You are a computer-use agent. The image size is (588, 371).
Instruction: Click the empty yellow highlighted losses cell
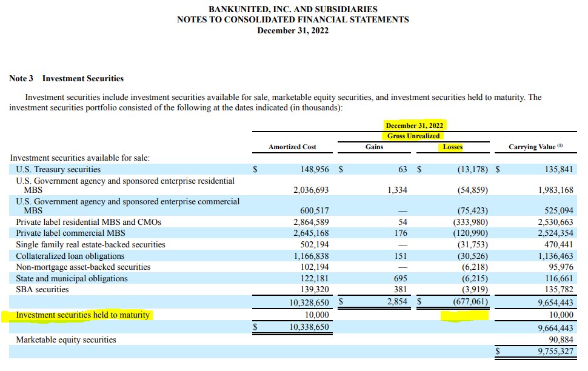[x=464, y=316]
